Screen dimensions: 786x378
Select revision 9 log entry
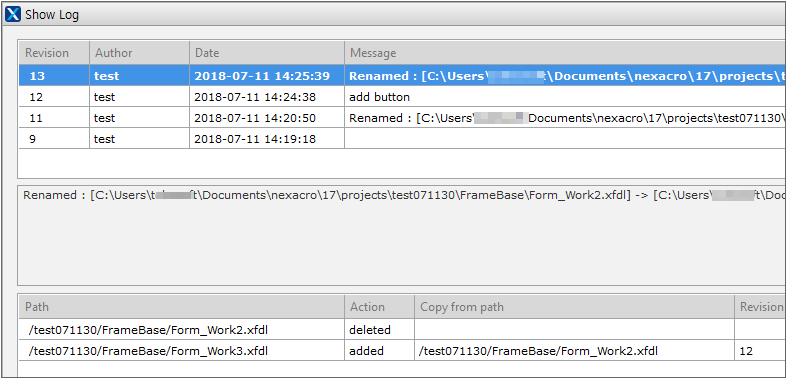402,139
